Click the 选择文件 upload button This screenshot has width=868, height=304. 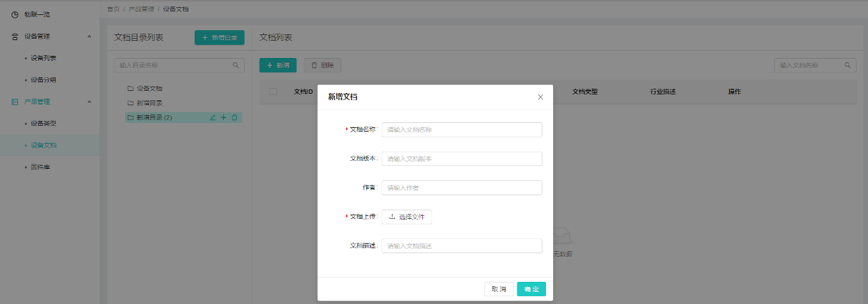click(406, 217)
